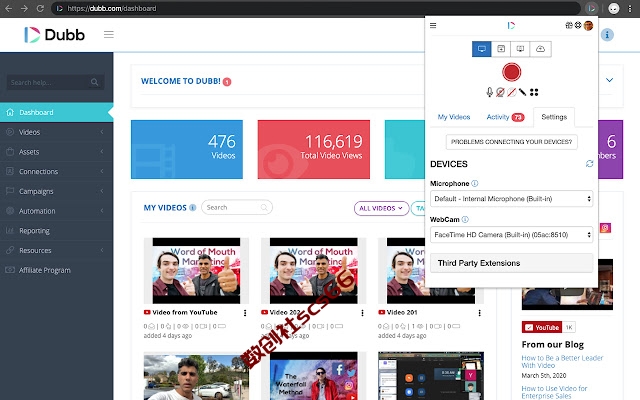Viewport: 640px width, 400px height.
Task: Click the Dubb logo in extension popup
Action: (511, 25)
